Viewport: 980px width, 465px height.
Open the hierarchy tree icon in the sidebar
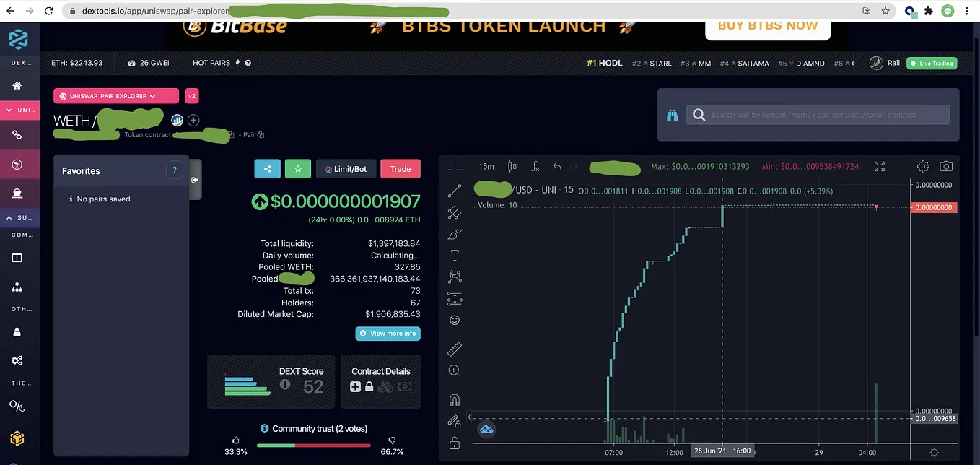point(17,287)
